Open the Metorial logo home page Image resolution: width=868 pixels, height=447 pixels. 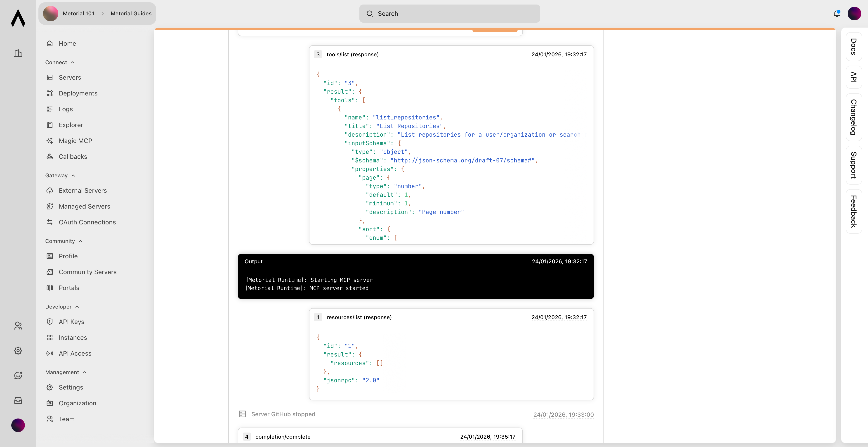tap(18, 19)
